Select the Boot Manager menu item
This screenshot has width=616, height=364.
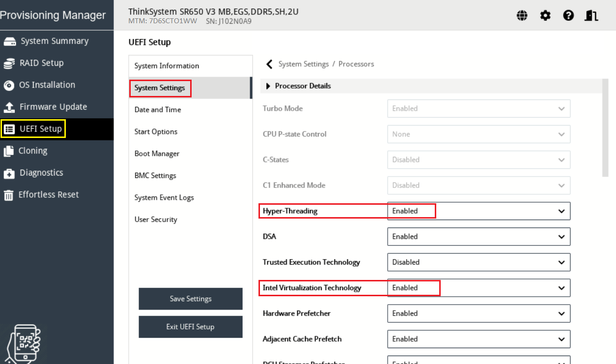click(157, 154)
